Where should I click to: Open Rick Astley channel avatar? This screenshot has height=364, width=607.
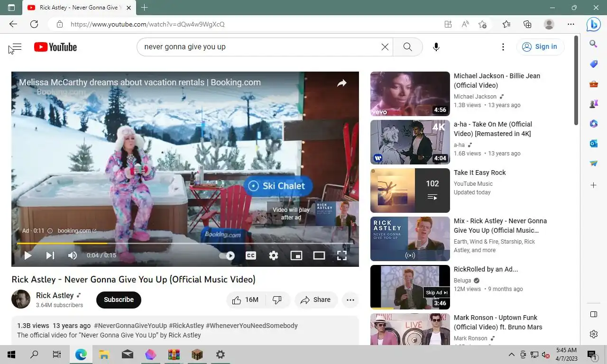[21, 300]
